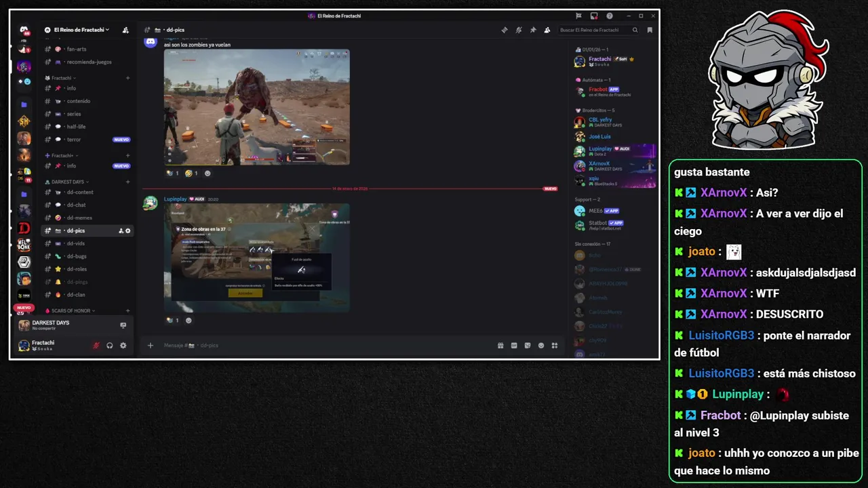Add reaction to the zombies message
The width and height of the screenshot is (868, 488).
pyautogui.click(x=208, y=174)
